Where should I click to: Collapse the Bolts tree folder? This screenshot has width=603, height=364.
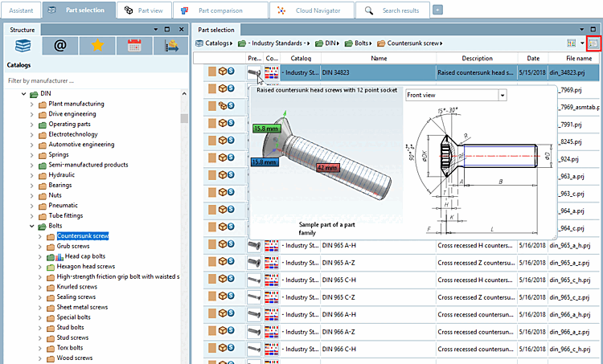pos(32,226)
